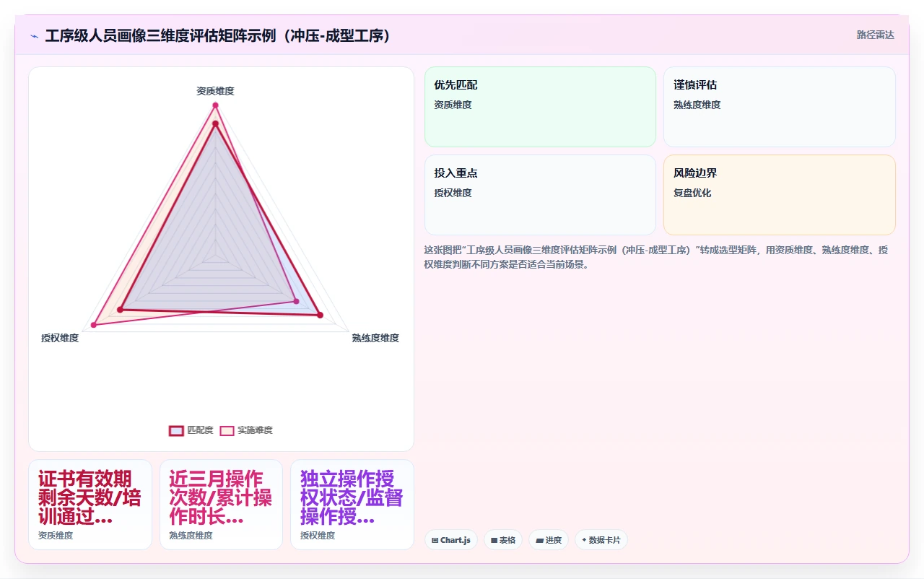Click the 独立操作授权状态 metric card
Screen dimensions: 924x579
pos(352,505)
